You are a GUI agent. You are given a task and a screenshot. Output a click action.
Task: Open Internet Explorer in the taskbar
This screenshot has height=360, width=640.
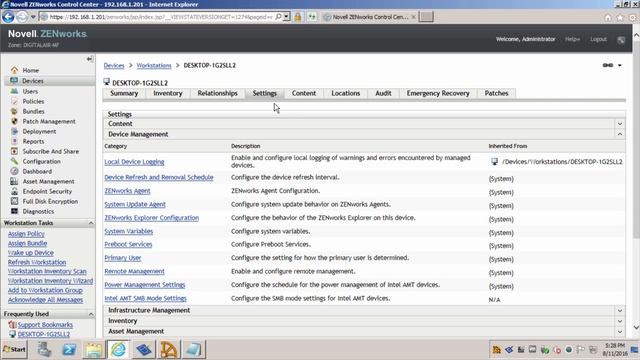(x=118, y=349)
